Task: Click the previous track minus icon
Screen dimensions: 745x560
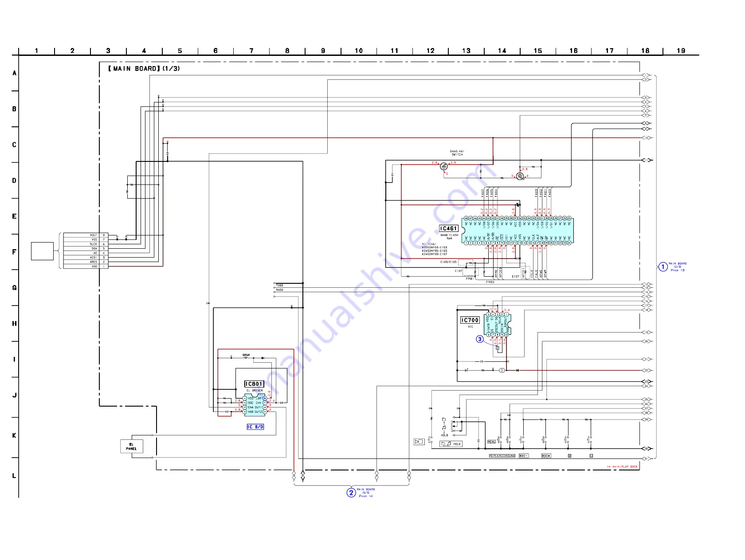Action: [524, 456]
